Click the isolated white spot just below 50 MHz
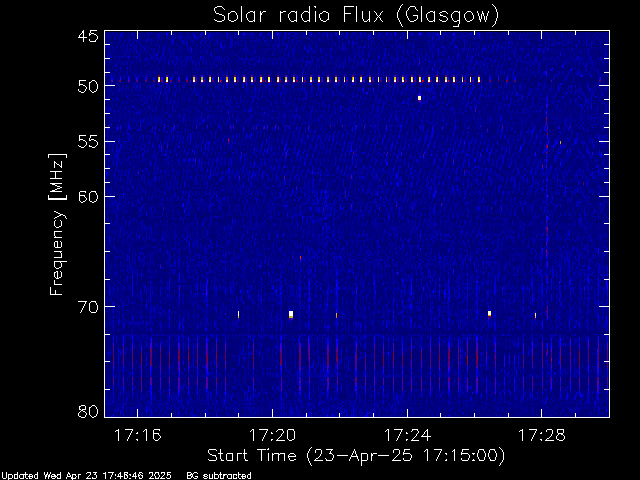 click(419, 98)
